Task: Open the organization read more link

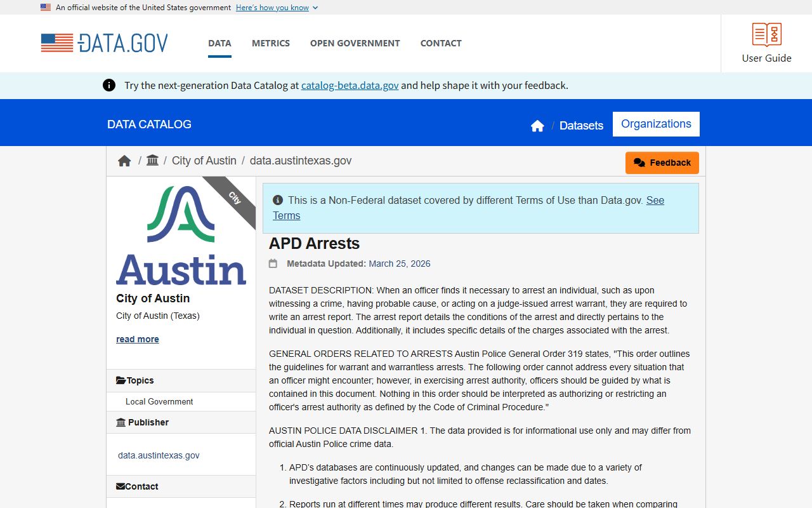Action: coord(138,339)
